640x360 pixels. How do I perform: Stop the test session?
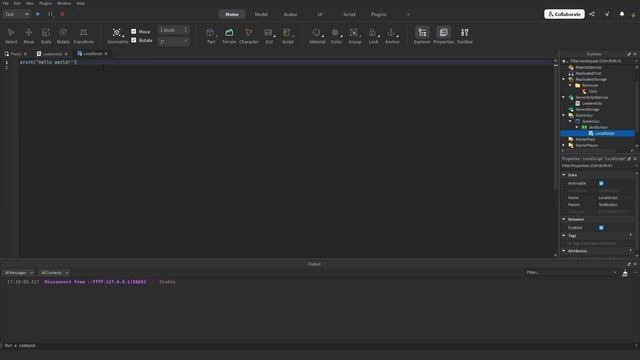coord(62,14)
